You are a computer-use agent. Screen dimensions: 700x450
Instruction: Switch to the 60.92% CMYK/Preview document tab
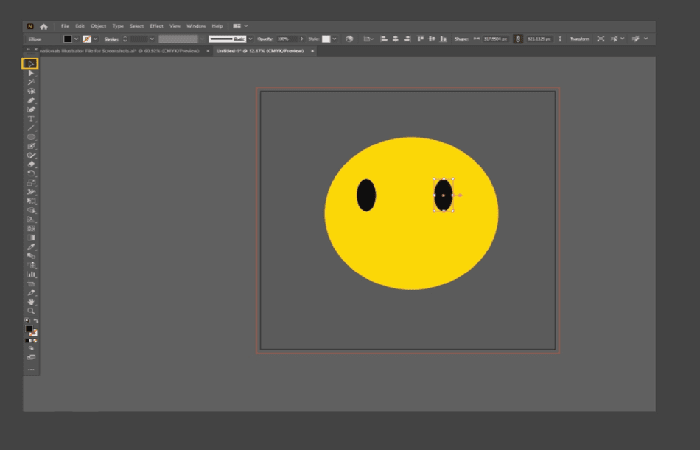[x=120, y=51]
